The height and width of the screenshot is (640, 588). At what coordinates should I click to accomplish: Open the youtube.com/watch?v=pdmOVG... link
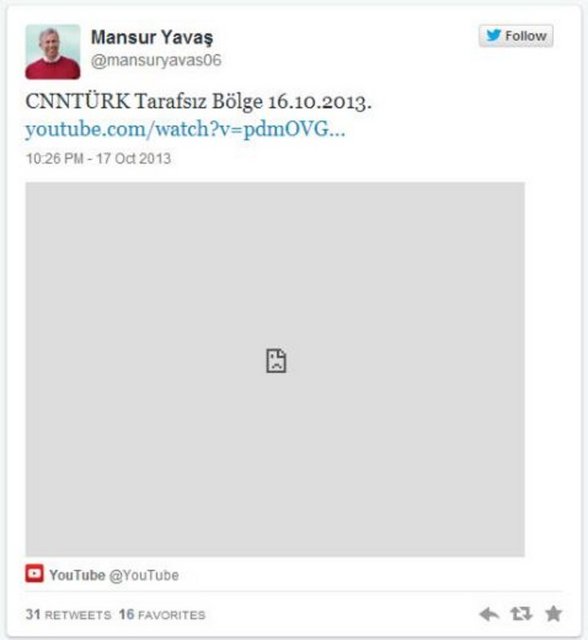click(x=185, y=129)
